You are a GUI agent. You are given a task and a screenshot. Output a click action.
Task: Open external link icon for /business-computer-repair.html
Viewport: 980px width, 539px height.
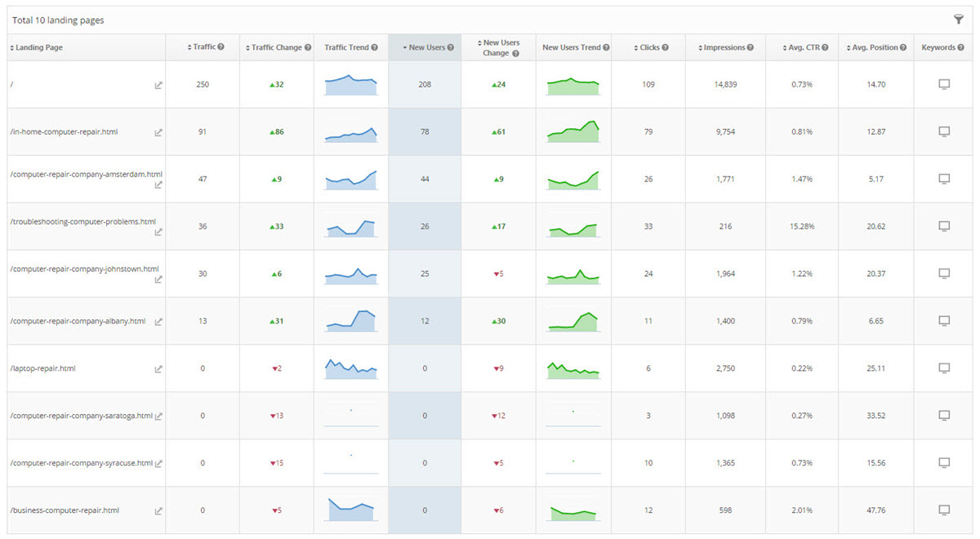point(158,511)
